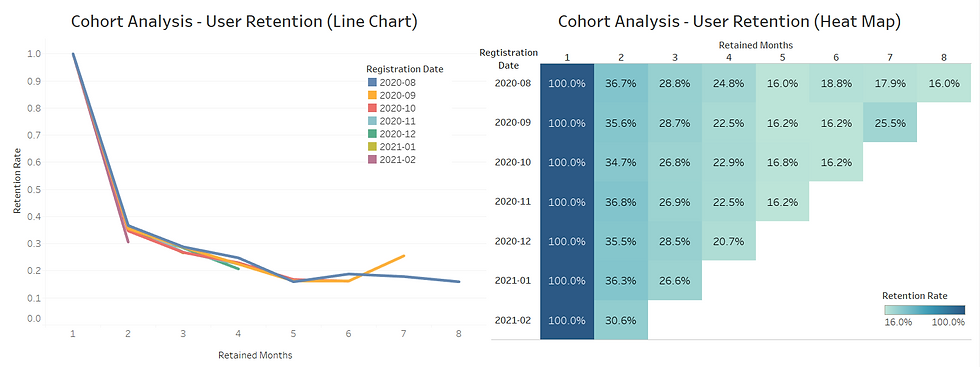Viewport: 980px width, 367px height.
Task: Click the Retained Months column header 8
Action: [x=944, y=58]
